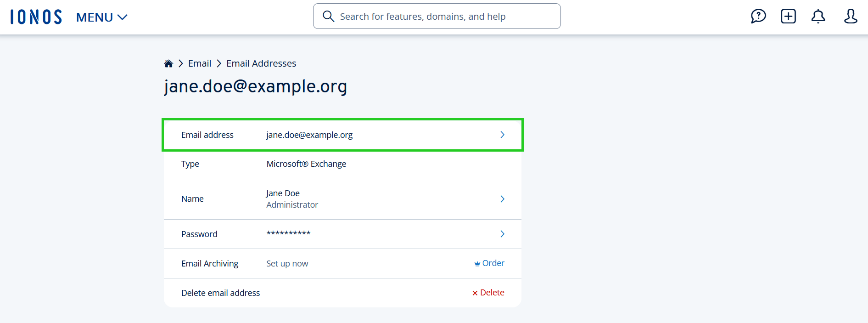
Task: Open the MENU dropdown
Action: (101, 17)
